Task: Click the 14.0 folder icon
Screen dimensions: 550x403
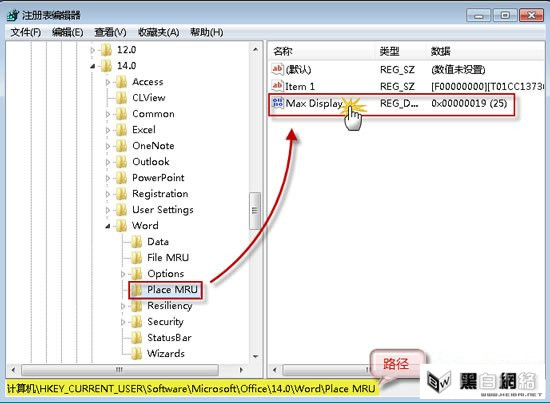Action: (106, 66)
